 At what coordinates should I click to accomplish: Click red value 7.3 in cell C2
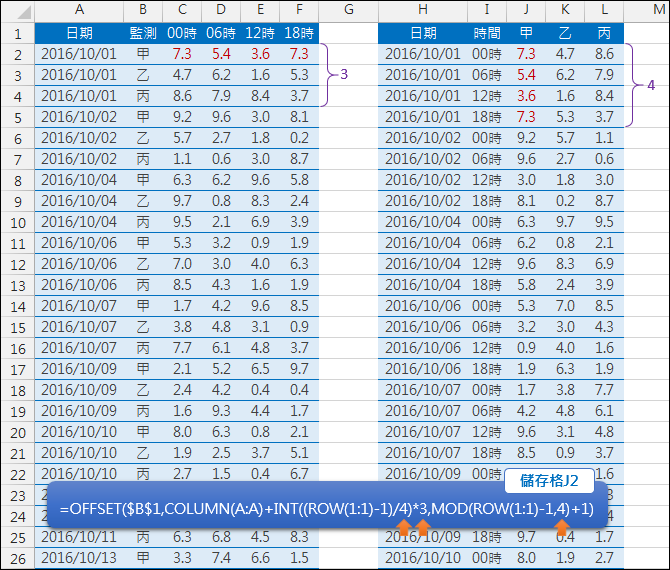pyautogui.click(x=182, y=54)
